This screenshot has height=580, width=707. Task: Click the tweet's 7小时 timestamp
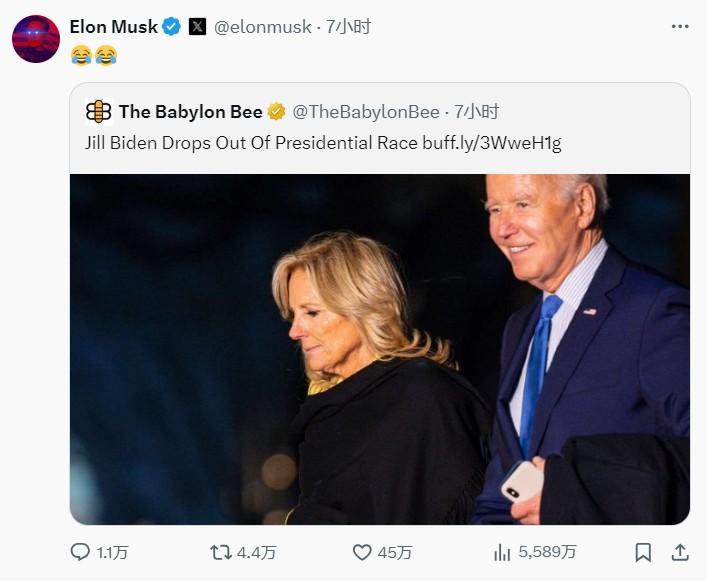coord(348,27)
